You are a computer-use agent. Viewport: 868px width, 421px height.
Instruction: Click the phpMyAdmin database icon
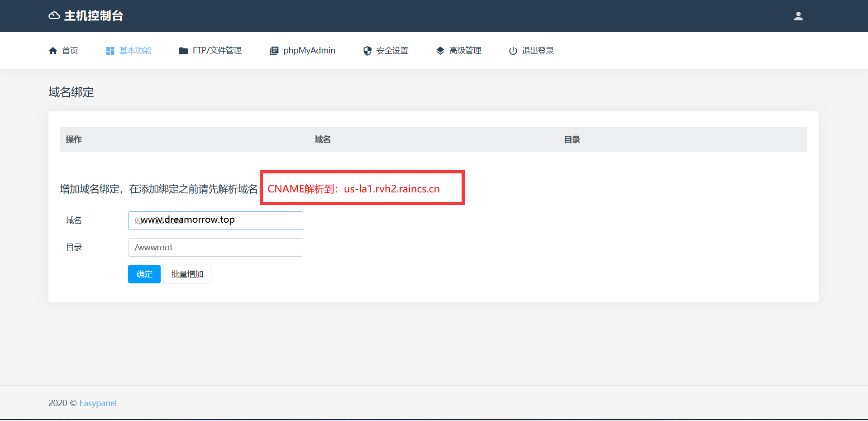274,51
